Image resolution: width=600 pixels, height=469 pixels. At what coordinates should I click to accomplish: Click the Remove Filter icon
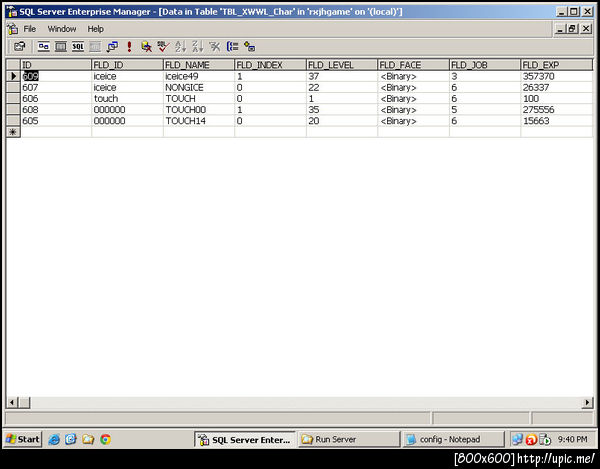tap(215, 47)
